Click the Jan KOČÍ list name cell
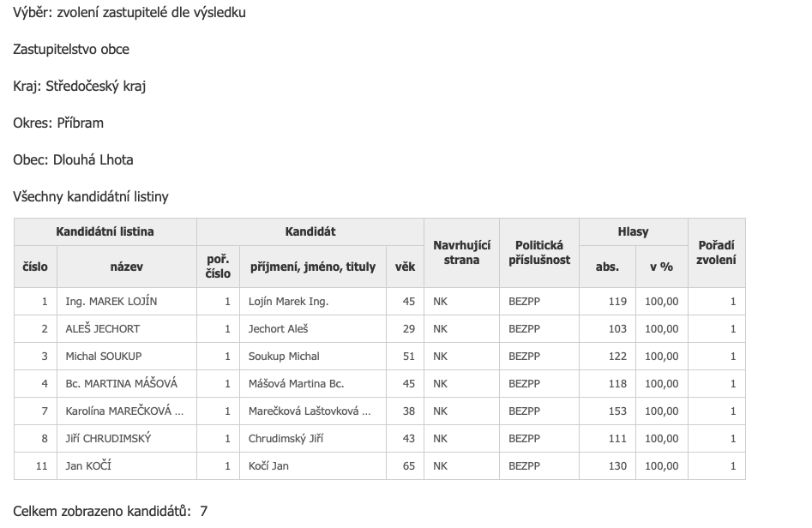 [x=89, y=466]
